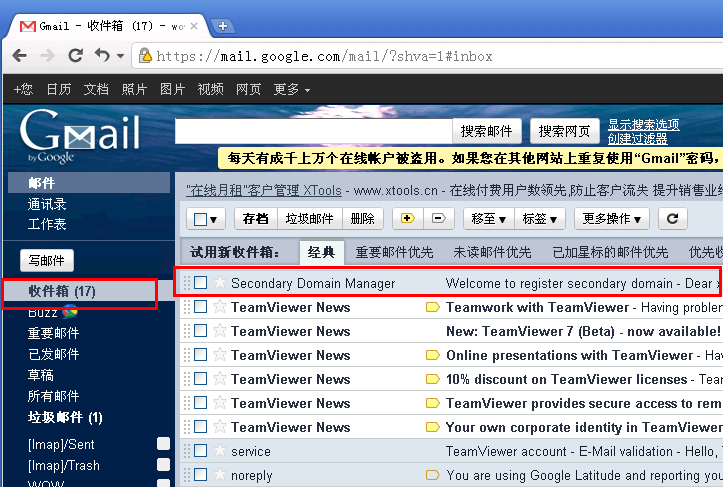
Task: Switch to the 重要邮件优先 inbox tab
Action: (394, 252)
